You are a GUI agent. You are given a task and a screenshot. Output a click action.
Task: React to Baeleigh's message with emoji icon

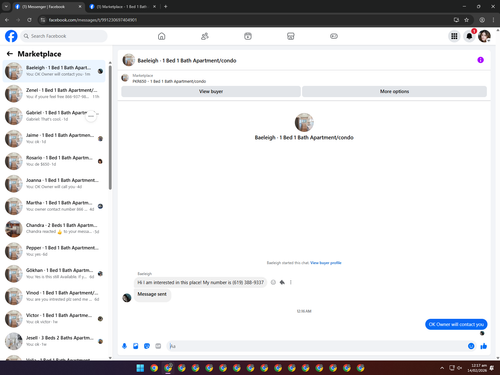click(x=273, y=282)
